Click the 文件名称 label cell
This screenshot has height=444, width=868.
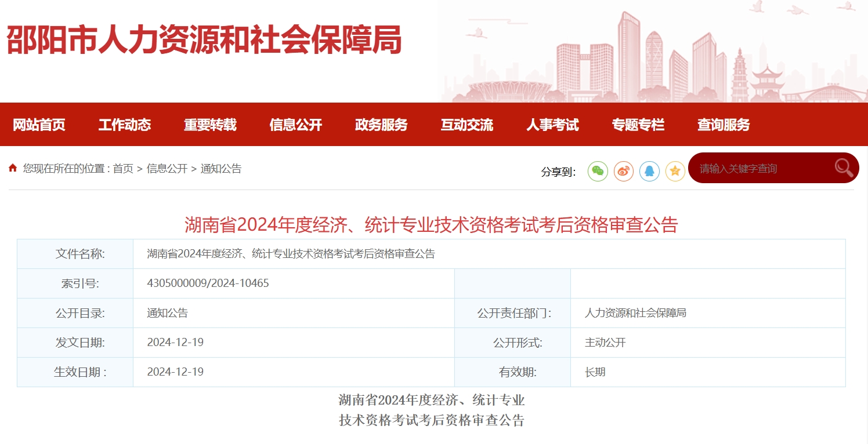click(75, 254)
